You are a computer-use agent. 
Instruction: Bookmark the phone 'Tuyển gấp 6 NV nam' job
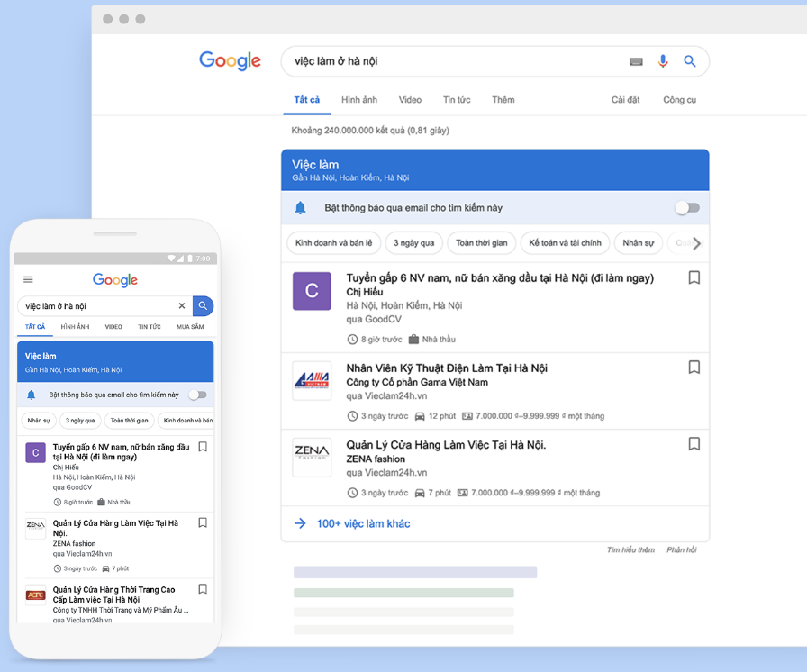click(203, 447)
